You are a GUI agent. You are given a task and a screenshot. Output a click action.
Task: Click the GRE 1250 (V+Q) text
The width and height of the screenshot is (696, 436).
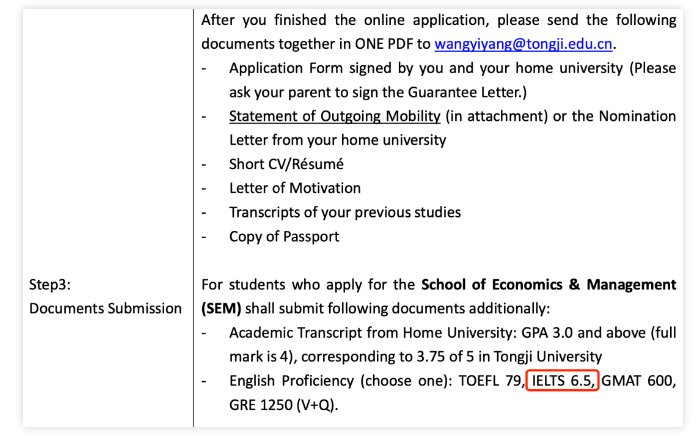pos(284,404)
